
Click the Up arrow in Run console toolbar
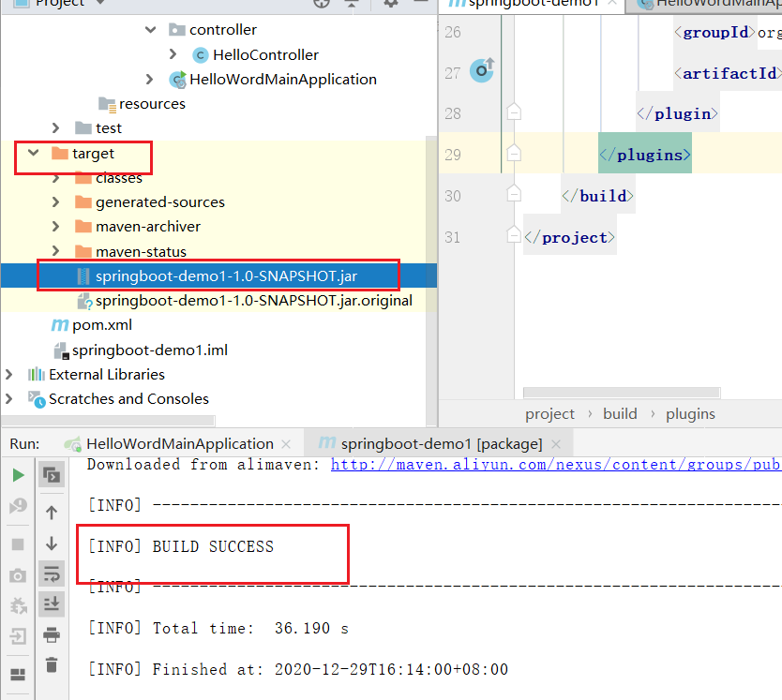click(52, 513)
